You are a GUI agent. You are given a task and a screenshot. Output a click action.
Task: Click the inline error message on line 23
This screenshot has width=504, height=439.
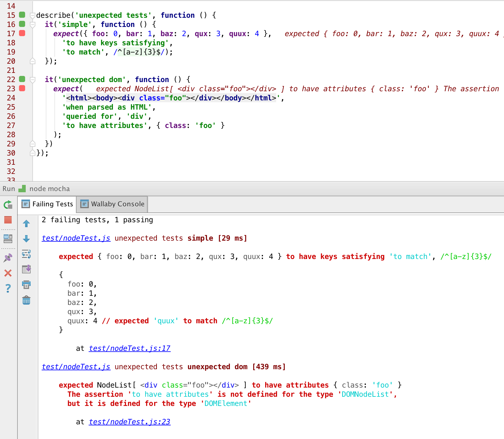298,89
